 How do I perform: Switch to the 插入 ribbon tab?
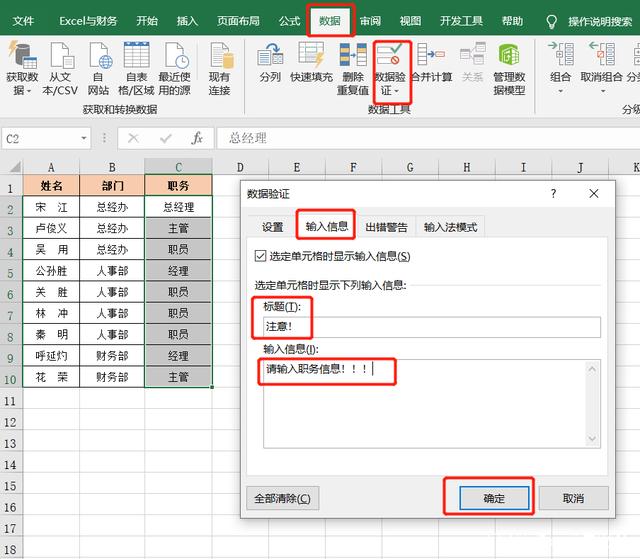click(187, 21)
